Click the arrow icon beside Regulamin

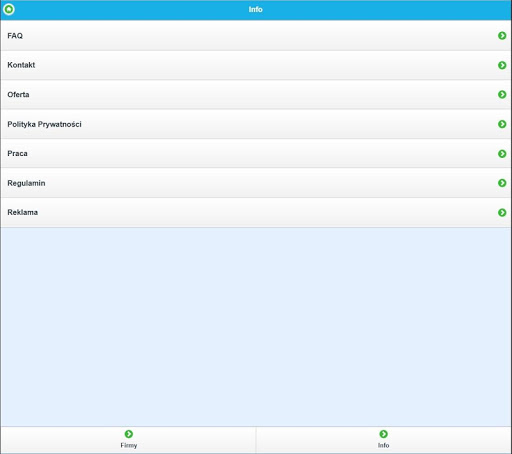(502, 183)
